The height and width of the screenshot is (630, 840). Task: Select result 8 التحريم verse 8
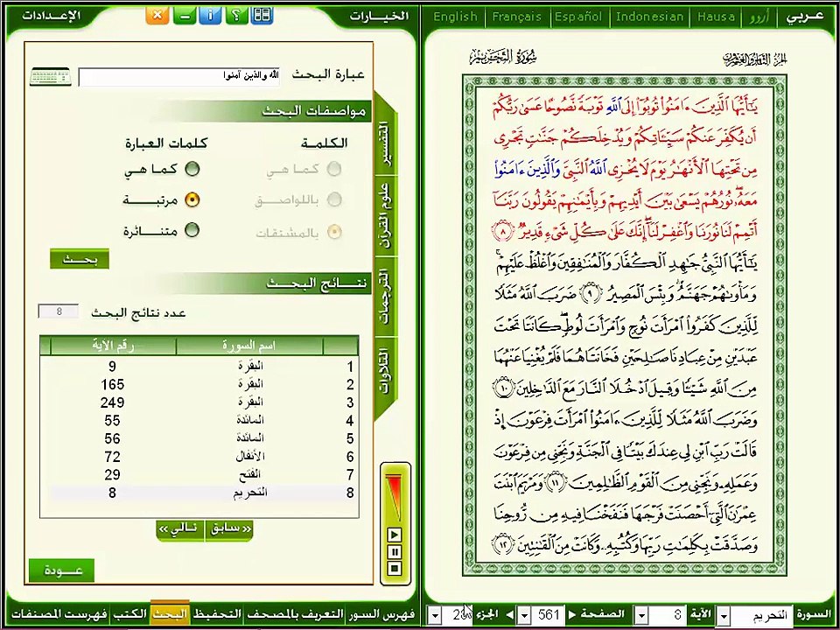tap(199, 493)
